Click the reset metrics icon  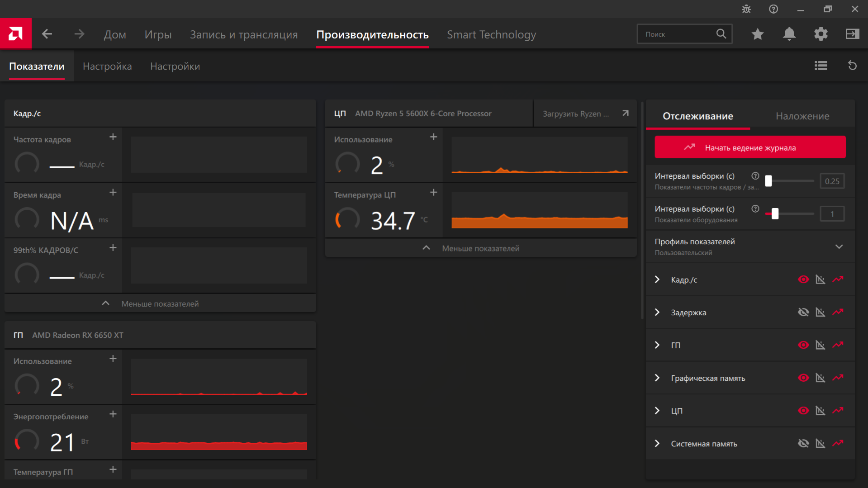(x=852, y=66)
